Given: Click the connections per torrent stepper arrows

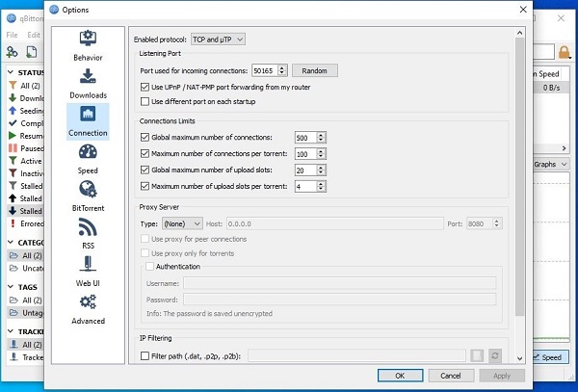Looking at the screenshot, I should coord(321,154).
